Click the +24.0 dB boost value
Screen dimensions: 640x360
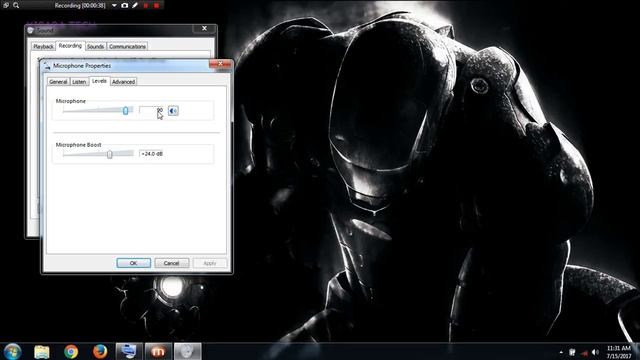[151, 154]
